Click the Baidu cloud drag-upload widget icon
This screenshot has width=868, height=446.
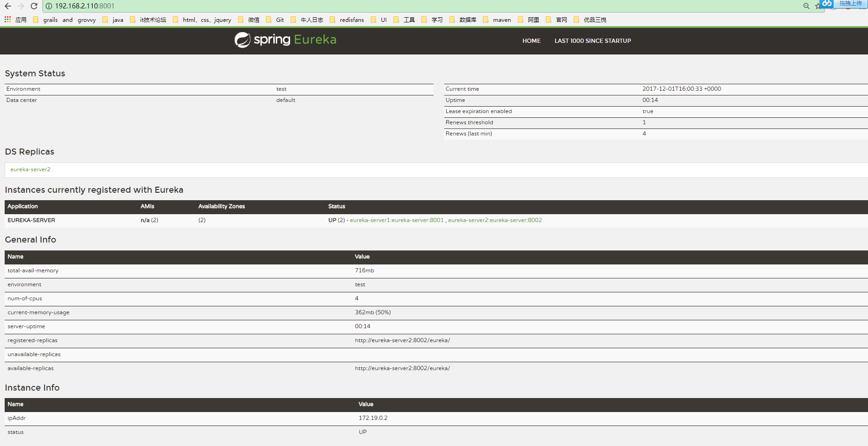[827, 3]
